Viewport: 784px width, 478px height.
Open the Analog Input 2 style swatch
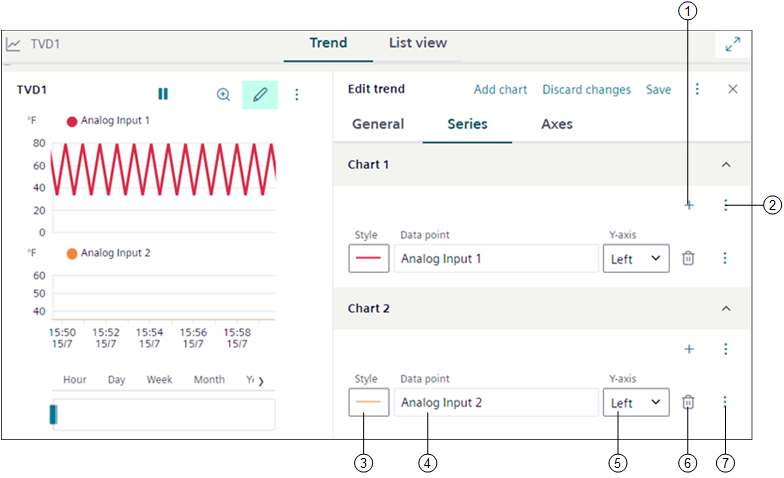pos(368,402)
